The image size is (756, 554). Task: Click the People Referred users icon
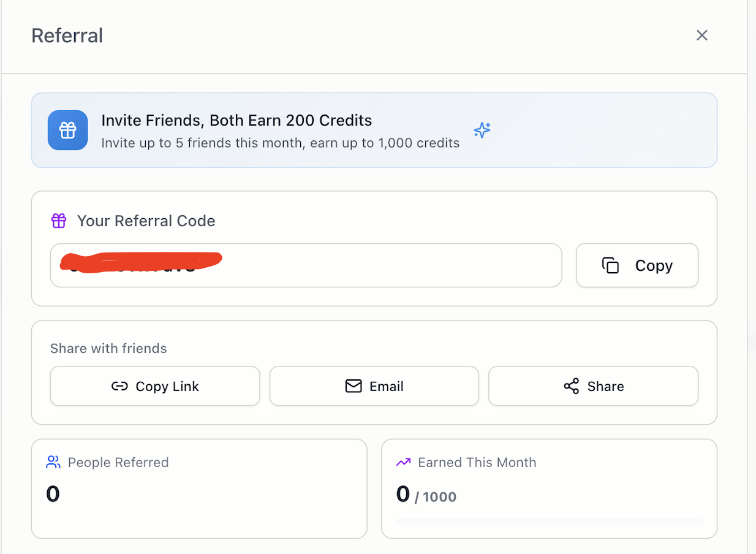click(53, 462)
